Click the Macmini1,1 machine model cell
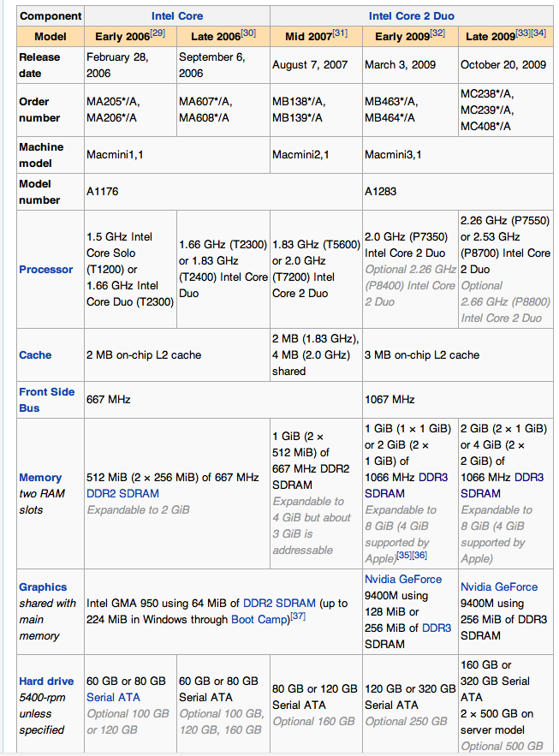 pos(177,155)
